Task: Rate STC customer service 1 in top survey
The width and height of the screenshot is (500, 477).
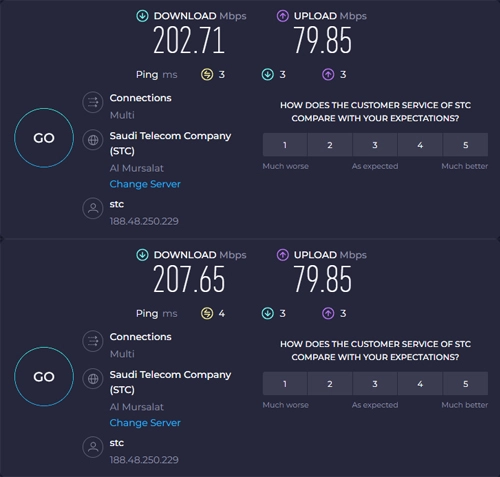Action: 285,145
